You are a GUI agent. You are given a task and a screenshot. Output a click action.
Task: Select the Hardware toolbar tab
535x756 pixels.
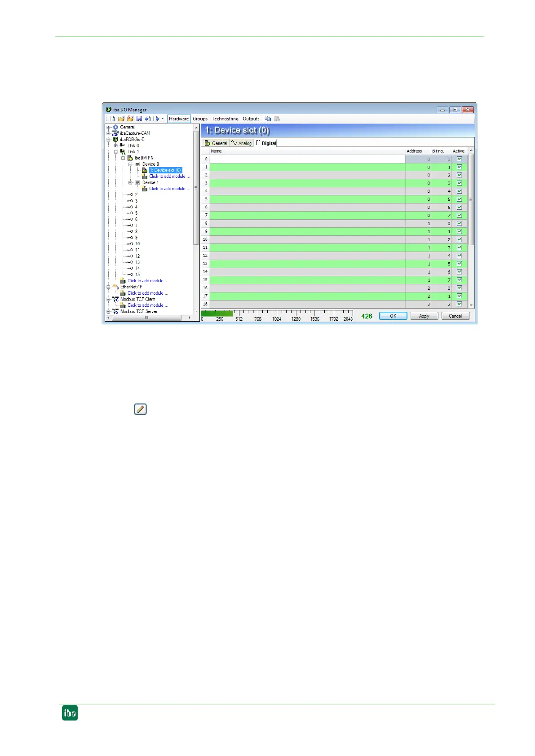(179, 119)
